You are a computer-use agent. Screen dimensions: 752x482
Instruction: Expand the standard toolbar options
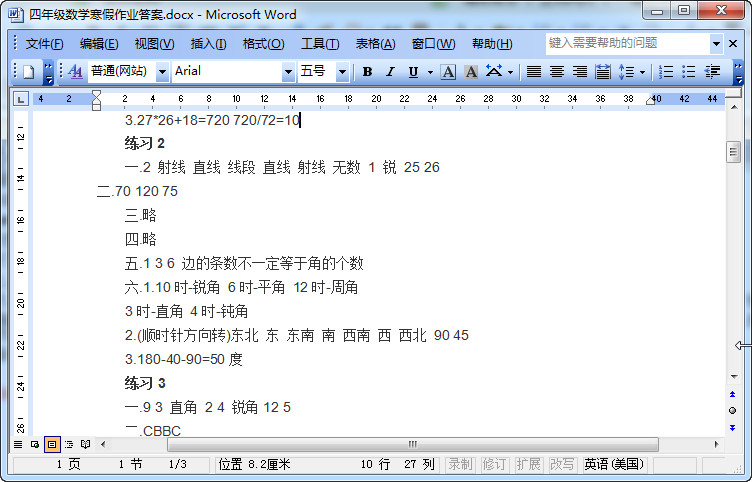tap(48, 73)
